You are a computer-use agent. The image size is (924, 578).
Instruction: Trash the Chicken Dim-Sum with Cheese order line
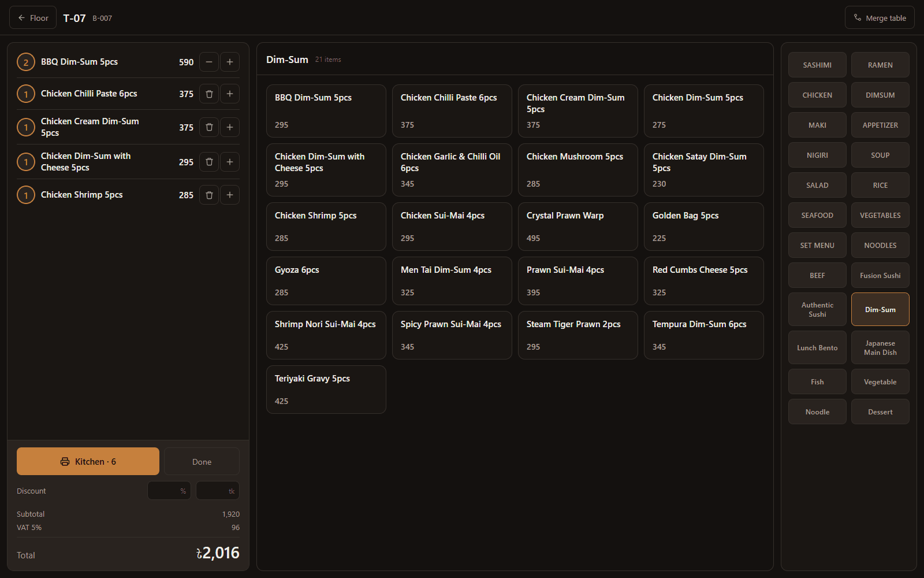coord(209,162)
